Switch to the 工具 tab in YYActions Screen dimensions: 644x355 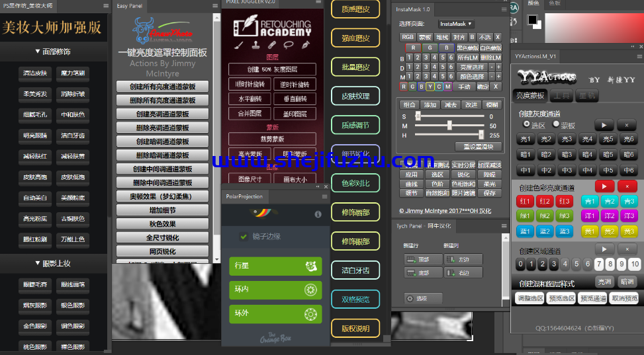point(561,96)
